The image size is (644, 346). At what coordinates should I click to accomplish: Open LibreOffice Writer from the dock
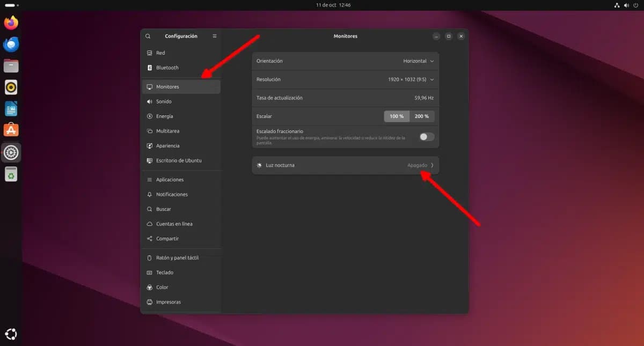coord(11,109)
